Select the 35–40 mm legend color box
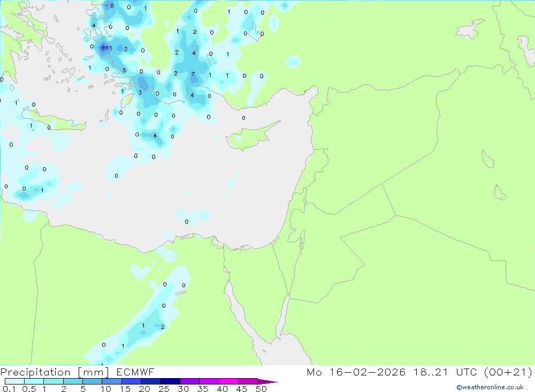This screenshot has height=392, width=535. point(209,381)
